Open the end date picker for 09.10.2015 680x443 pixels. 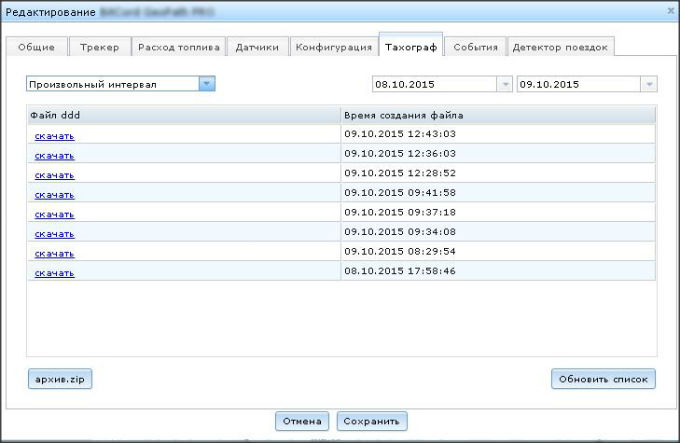[x=650, y=84]
